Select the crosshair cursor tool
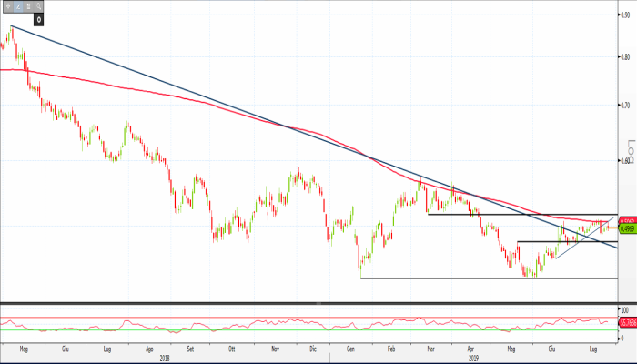The image size is (637, 364). pyautogui.click(x=7, y=6)
